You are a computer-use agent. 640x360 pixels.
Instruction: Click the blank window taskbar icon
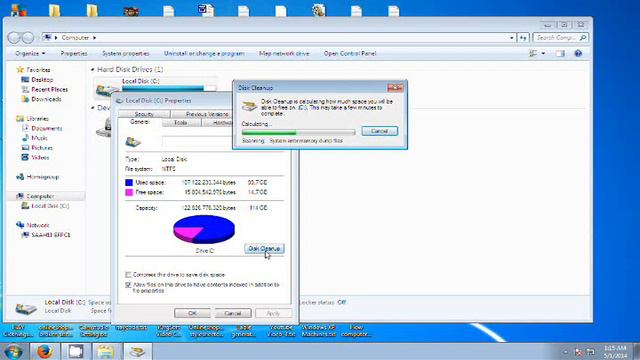tap(76, 351)
